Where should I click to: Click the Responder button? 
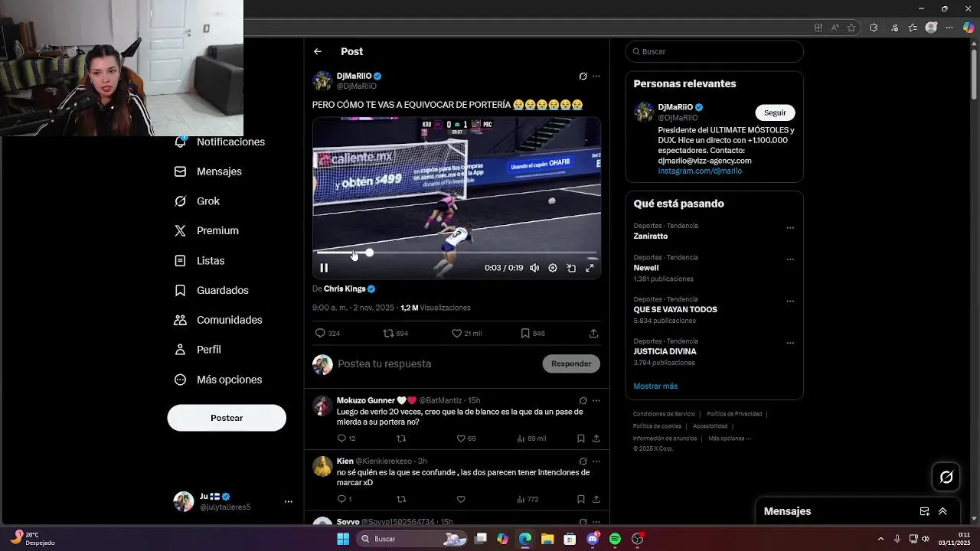coord(571,364)
